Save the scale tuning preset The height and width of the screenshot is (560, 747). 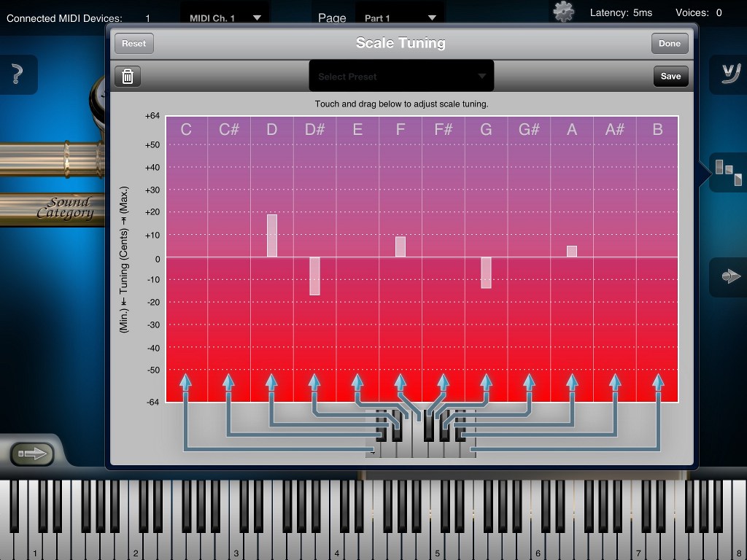[670, 77]
